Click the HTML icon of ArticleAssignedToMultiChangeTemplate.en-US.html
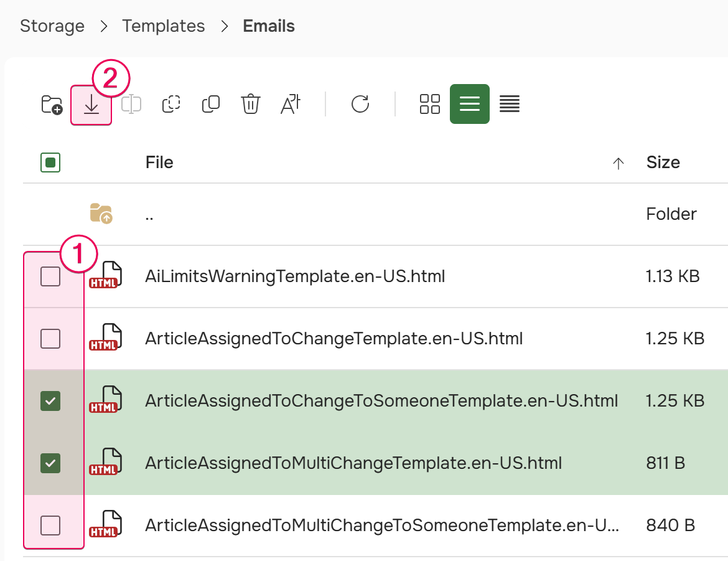728x561 pixels. [105, 463]
